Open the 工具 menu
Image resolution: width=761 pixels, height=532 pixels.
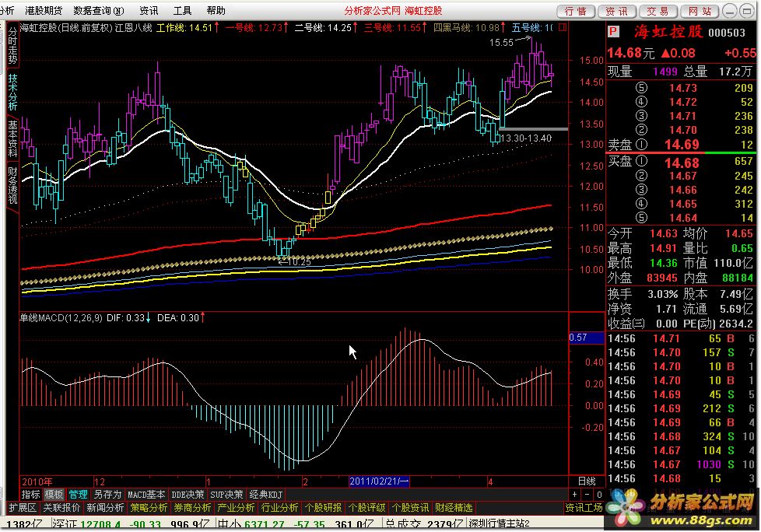point(183,10)
